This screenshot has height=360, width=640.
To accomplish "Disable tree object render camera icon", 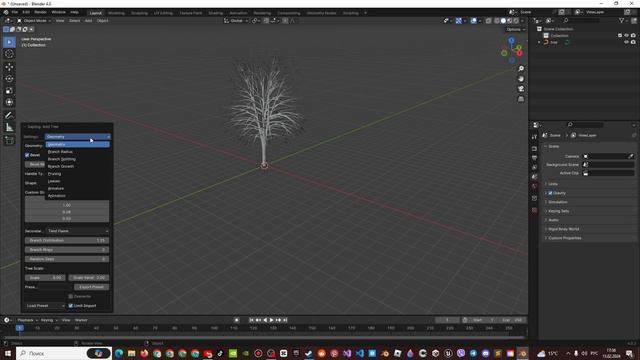I will coord(633,42).
